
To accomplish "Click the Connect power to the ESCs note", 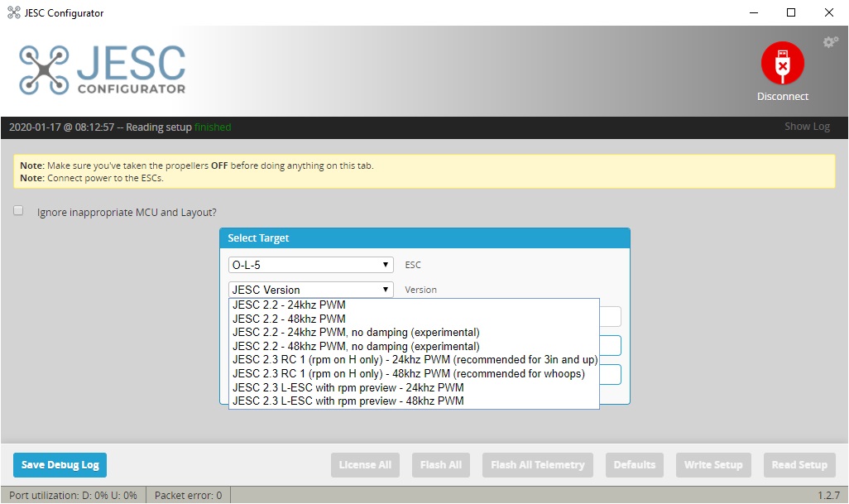I will pos(92,178).
